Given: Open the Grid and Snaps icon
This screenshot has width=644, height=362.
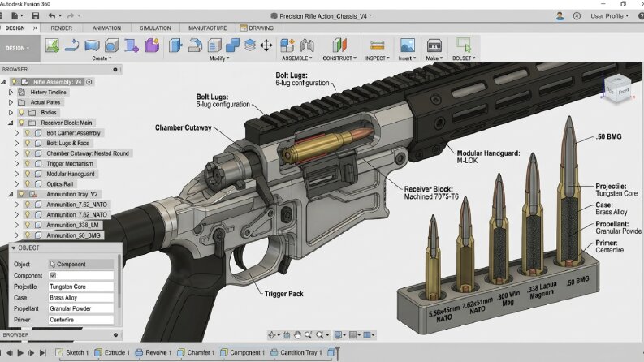Looking at the screenshot, I should (352, 335).
